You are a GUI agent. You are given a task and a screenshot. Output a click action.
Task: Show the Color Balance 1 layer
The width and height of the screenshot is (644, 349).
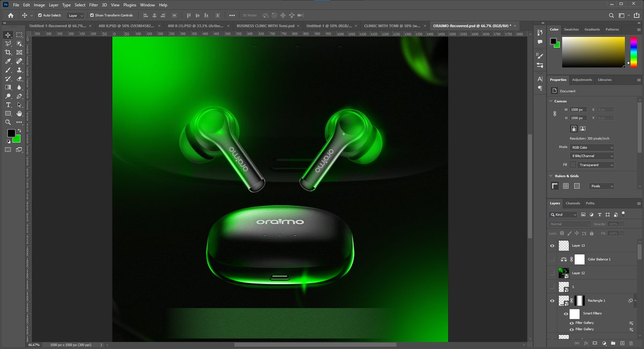click(552, 259)
